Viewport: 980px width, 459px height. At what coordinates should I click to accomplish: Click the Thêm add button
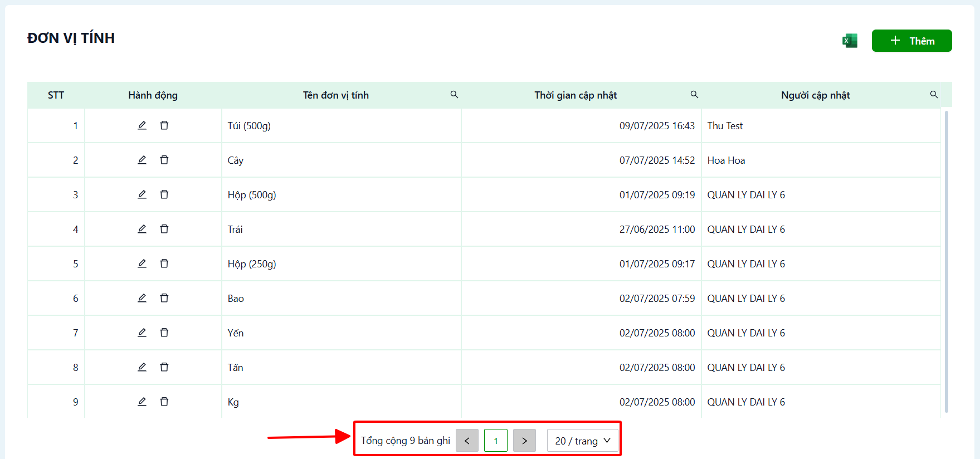tap(911, 41)
